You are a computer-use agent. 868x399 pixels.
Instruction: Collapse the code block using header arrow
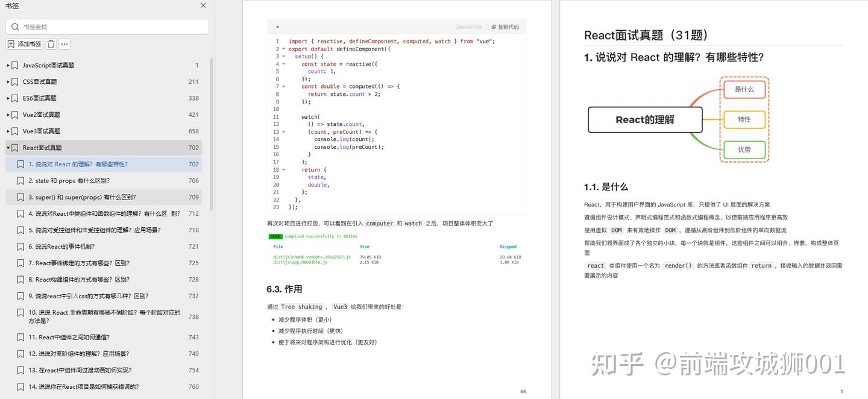click(277, 27)
